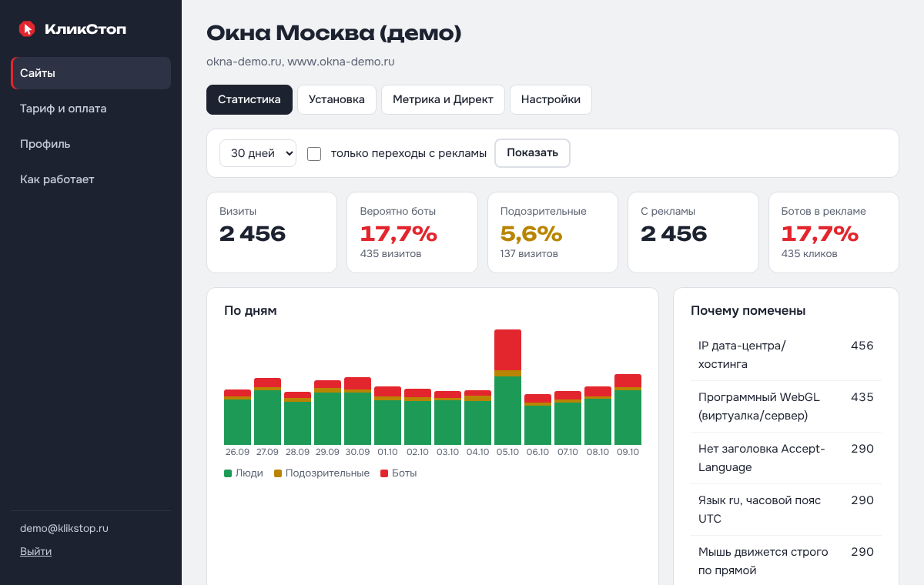
Task: Open Как работает in sidebar
Action: [91, 179]
